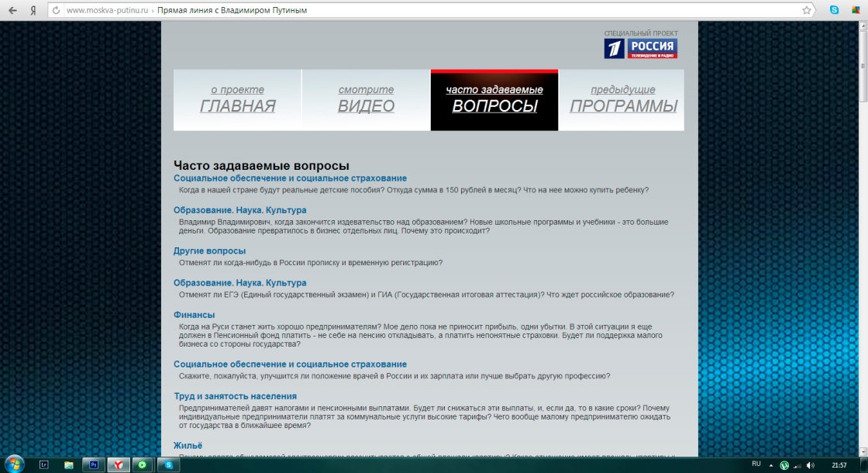Open Социальное обеспечение link above врачей question
The height and width of the screenshot is (473, 868).
click(290, 364)
